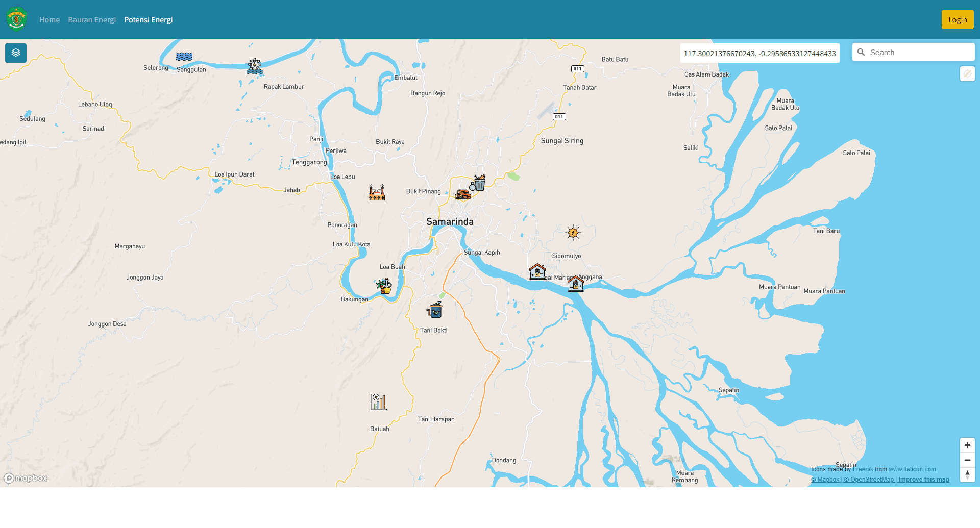Toggle the pitch compass control under the search box
980x528 pixels.
[967, 74]
